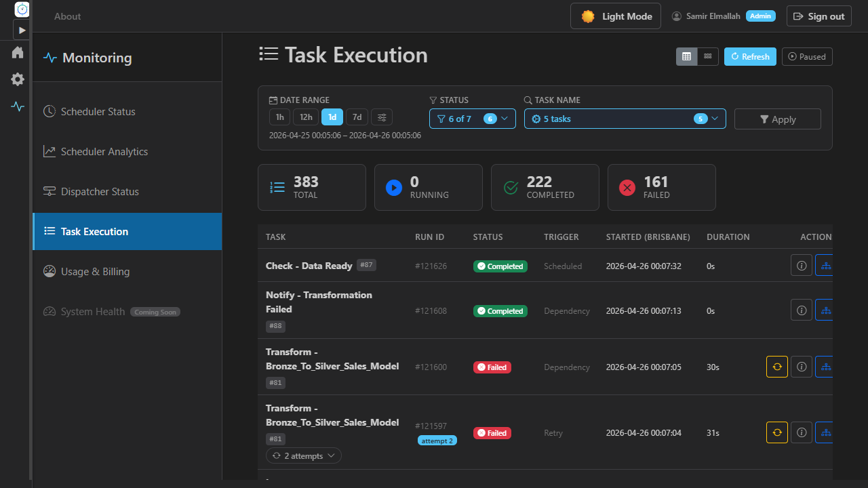The image size is (868, 488).
Task: Expand the sidebar play arrow button
Action: [22, 30]
